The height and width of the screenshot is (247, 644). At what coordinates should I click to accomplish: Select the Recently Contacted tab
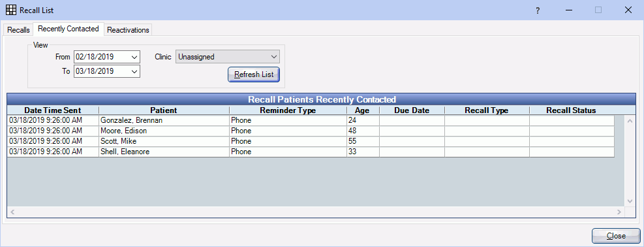pos(68,29)
